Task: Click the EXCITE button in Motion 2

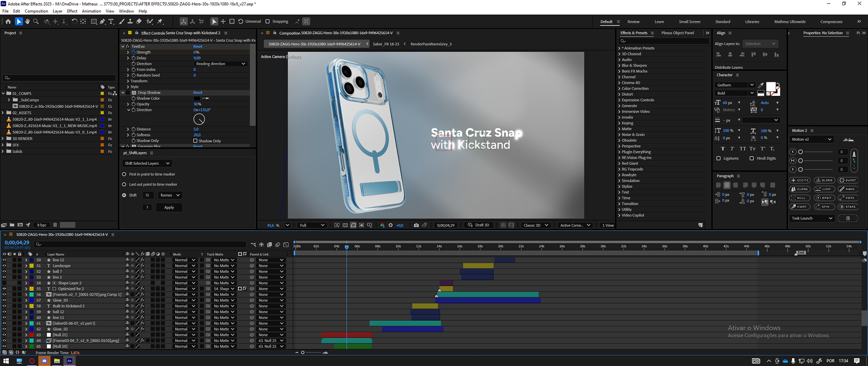Action: (800, 180)
